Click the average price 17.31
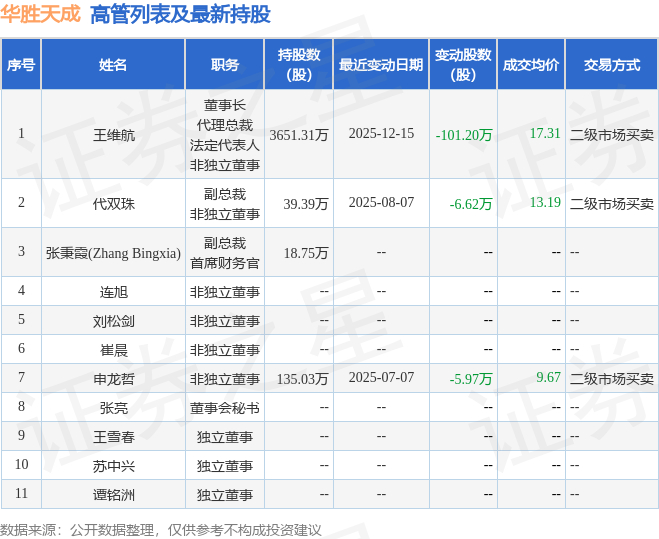 pos(545,133)
